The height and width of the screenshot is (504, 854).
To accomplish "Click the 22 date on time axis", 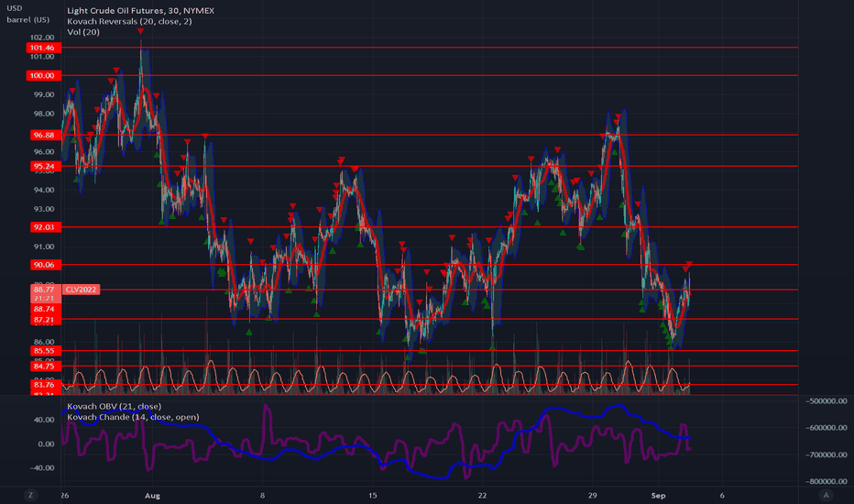I will 482,496.
